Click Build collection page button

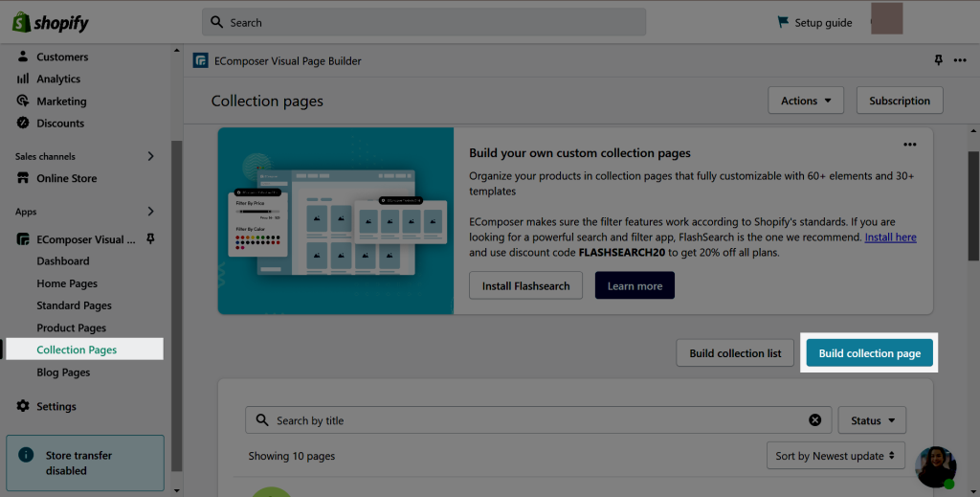[x=869, y=352]
